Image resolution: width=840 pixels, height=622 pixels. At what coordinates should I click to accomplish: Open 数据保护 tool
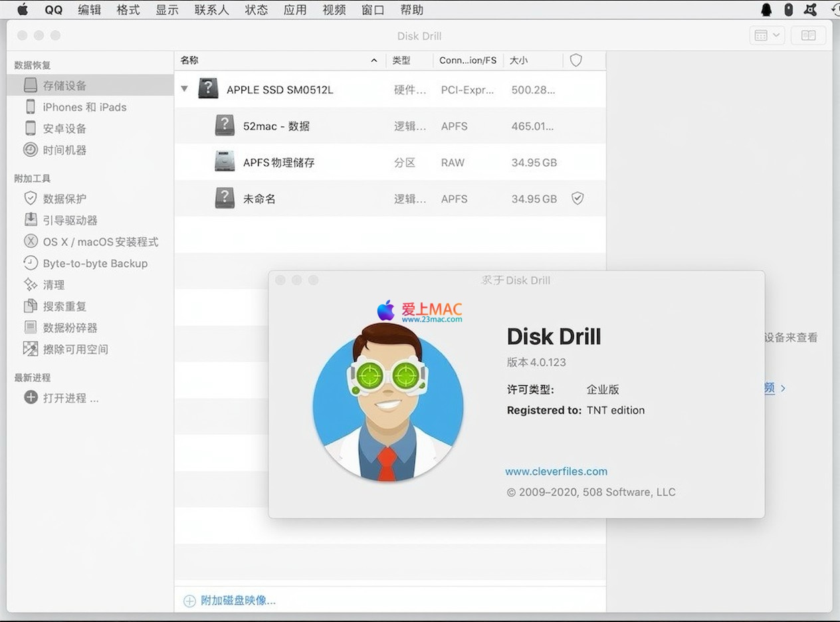click(64, 199)
